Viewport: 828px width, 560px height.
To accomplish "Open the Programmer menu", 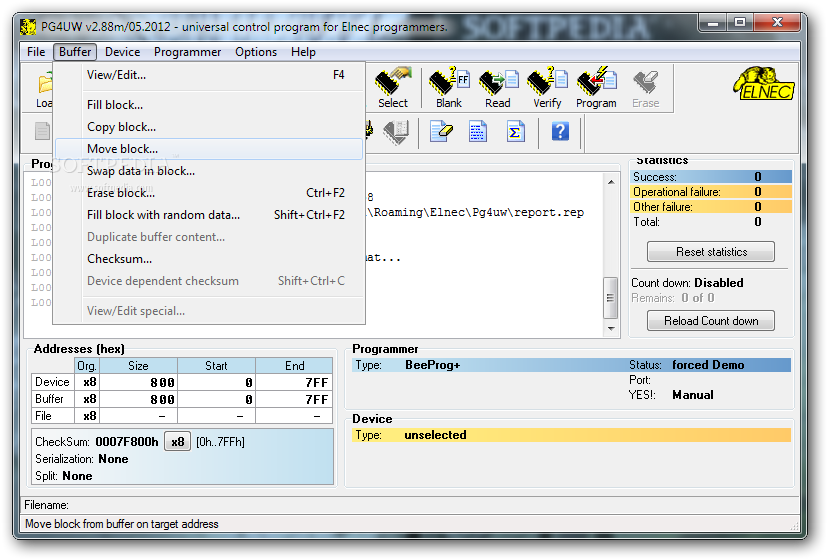I will 187,52.
